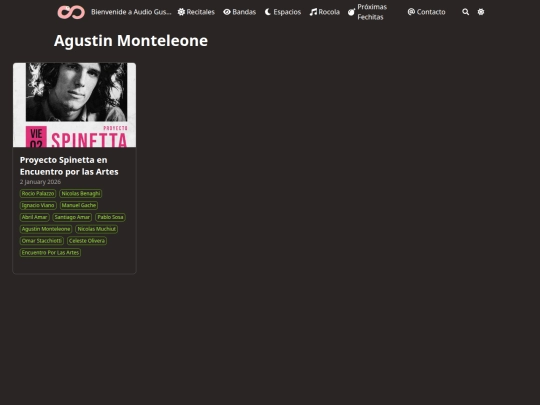This screenshot has width=540, height=405.
Task: Select the Ignacio Viano tag
Action: pyautogui.click(x=38, y=205)
